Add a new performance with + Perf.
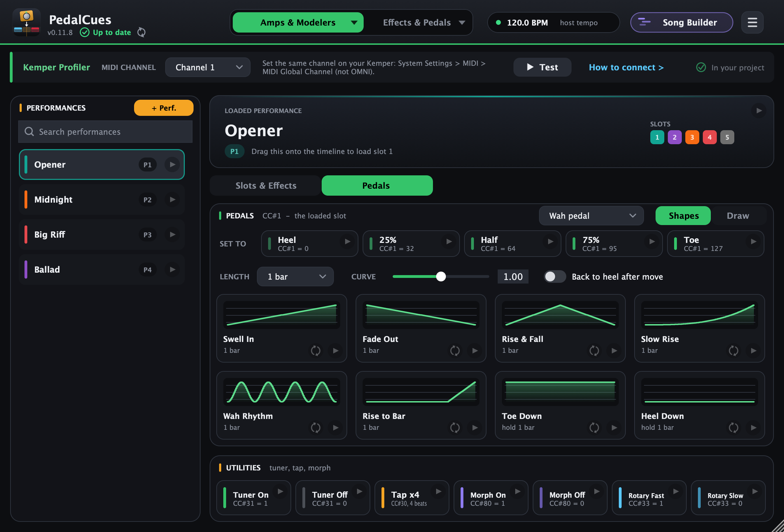Viewport: 784px width, 532px height. [163, 108]
